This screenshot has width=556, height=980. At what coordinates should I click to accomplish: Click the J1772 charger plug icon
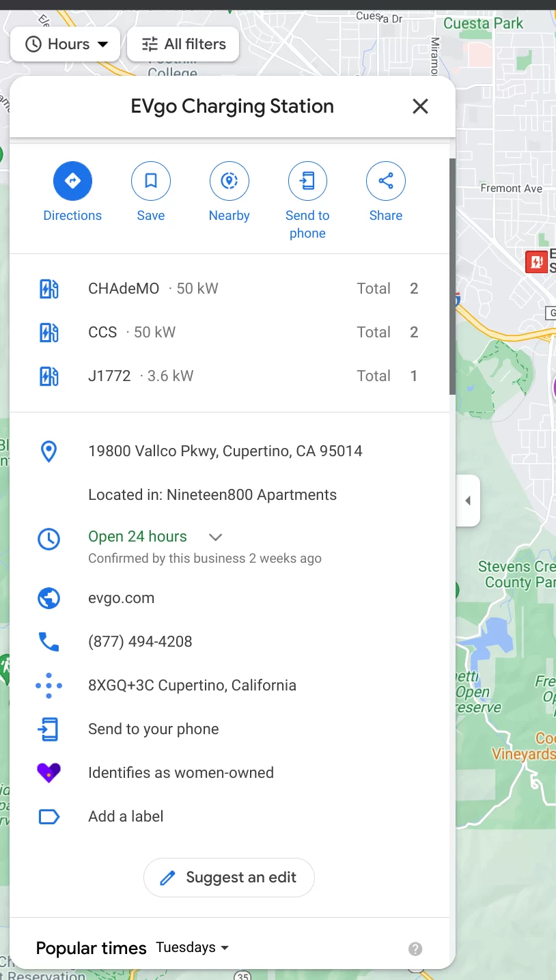[x=48, y=376]
